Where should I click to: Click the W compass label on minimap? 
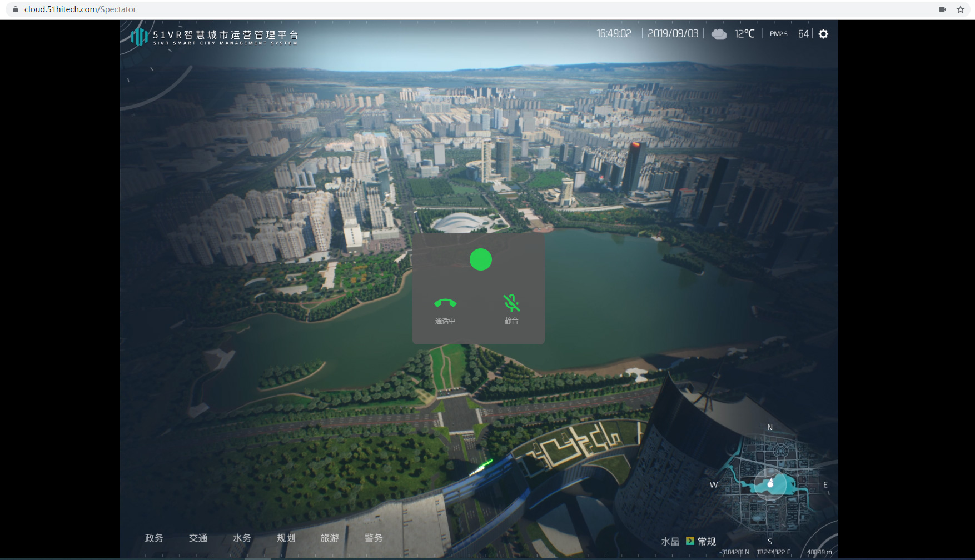pos(714,484)
